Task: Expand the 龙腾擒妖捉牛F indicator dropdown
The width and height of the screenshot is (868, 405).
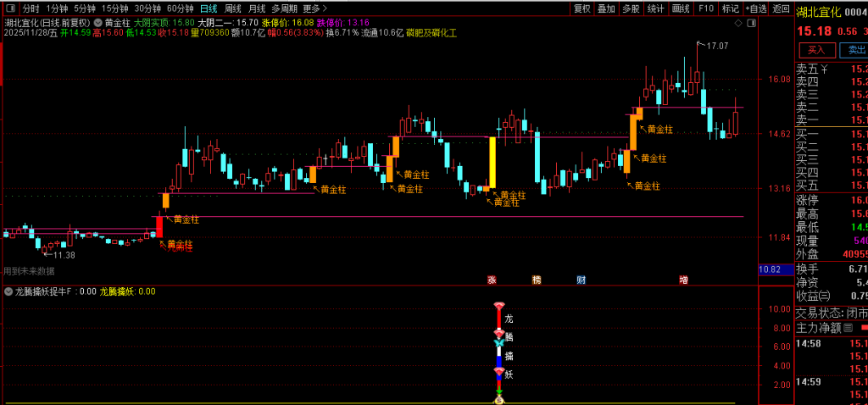Action: pos(8,291)
